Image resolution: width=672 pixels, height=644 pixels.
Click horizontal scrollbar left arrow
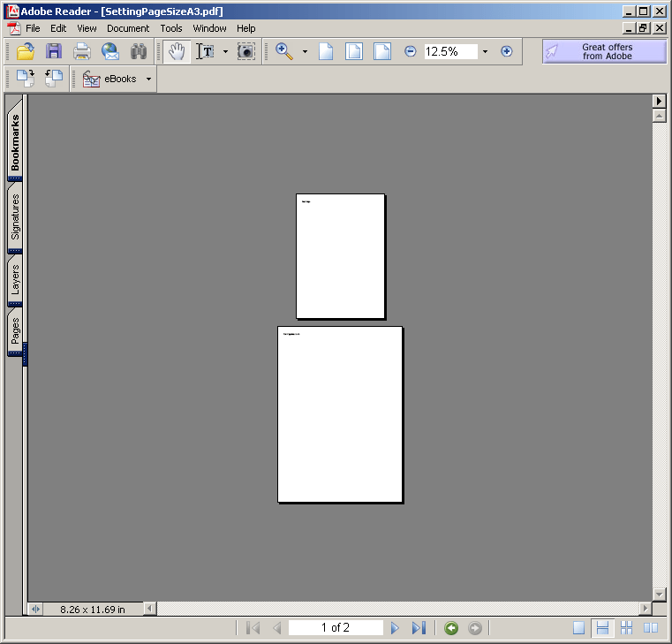click(149, 609)
